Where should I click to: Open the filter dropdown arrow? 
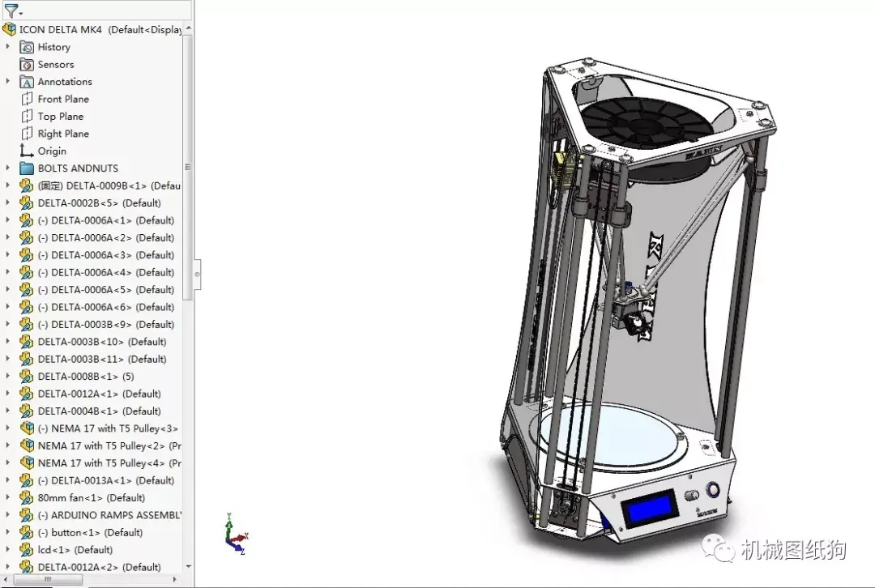(x=20, y=13)
